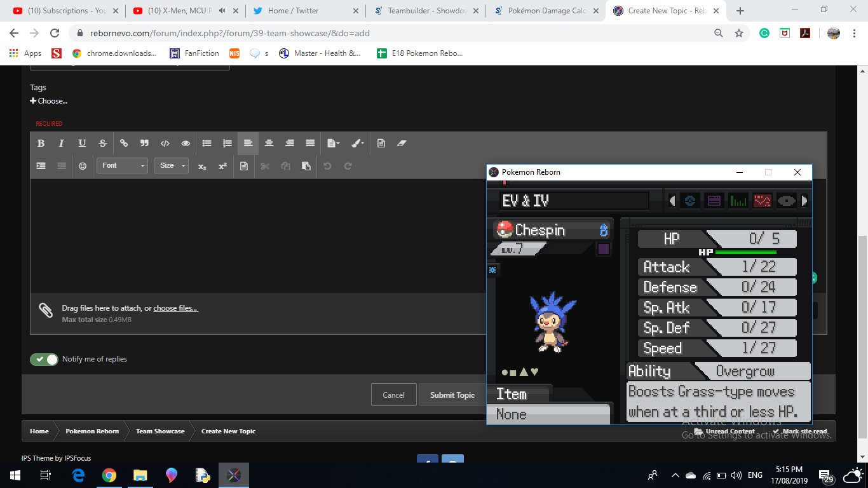
Task: Bookmark this page with the star
Action: (x=739, y=33)
